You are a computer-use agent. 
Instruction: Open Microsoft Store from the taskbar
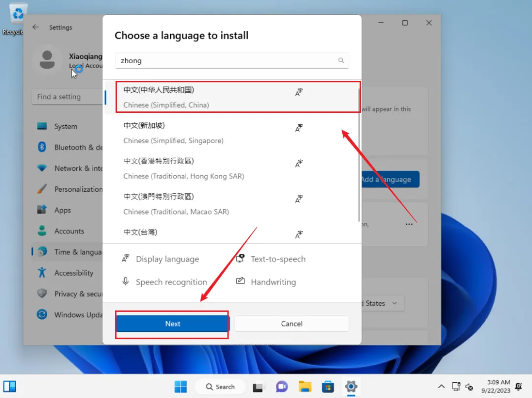click(x=328, y=387)
